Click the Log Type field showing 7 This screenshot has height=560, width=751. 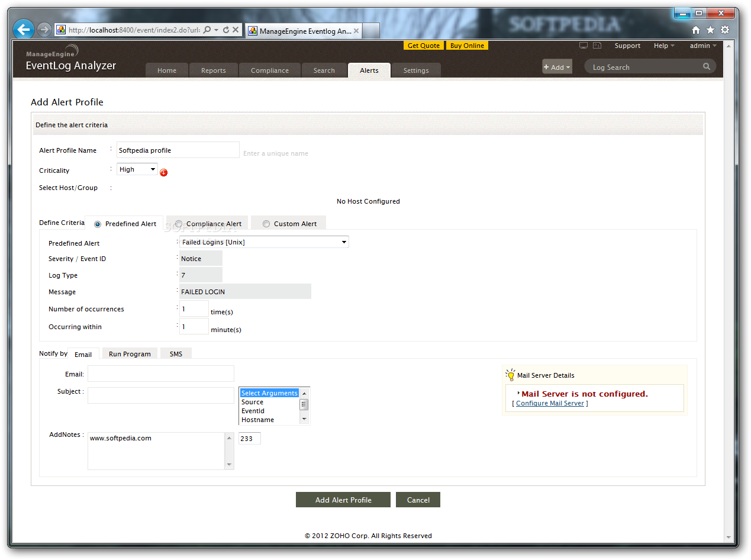(201, 275)
